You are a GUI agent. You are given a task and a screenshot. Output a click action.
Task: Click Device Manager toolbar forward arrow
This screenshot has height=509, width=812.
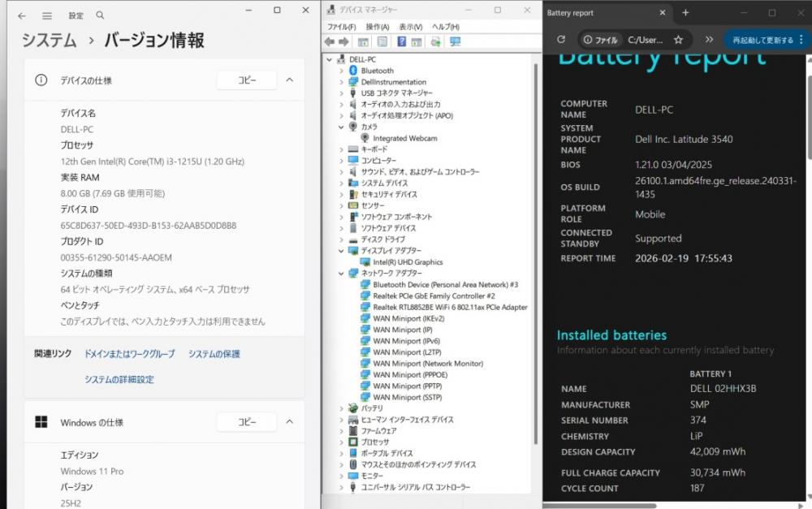click(343, 42)
